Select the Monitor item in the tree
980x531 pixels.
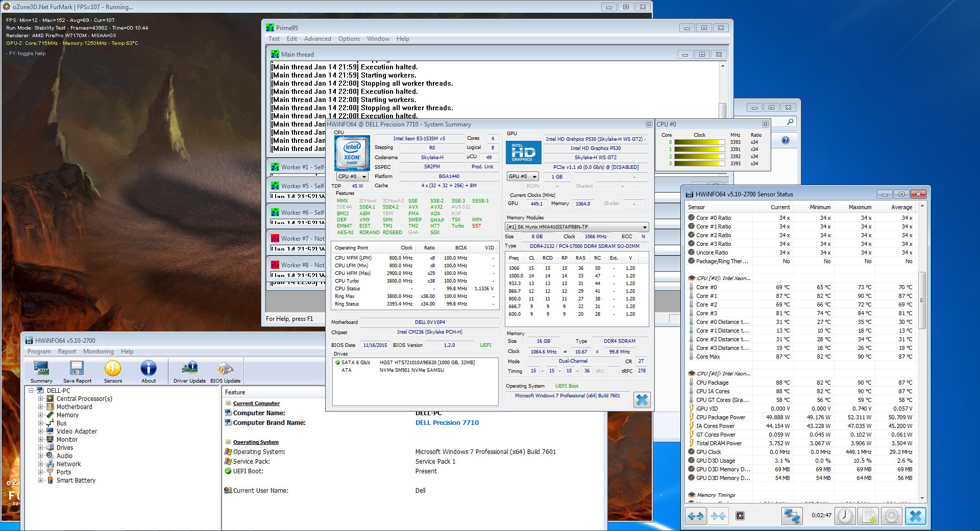pos(67,440)
